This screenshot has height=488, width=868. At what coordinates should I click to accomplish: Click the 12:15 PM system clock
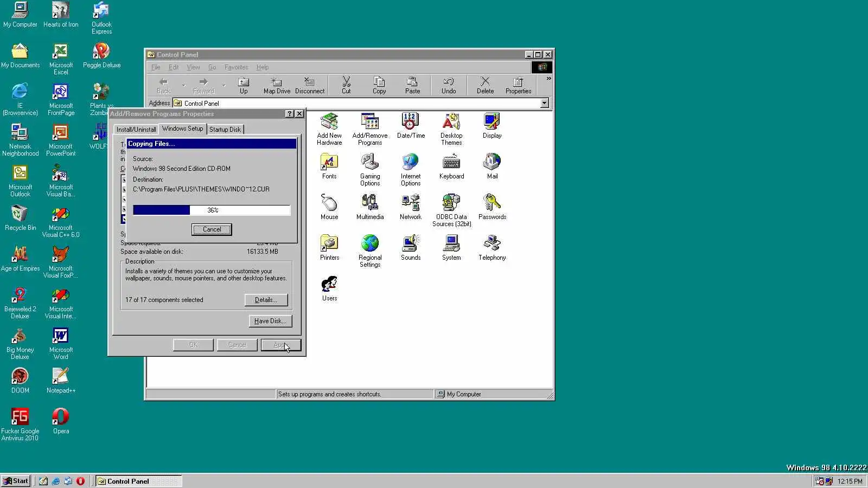[x=850, y=481]
